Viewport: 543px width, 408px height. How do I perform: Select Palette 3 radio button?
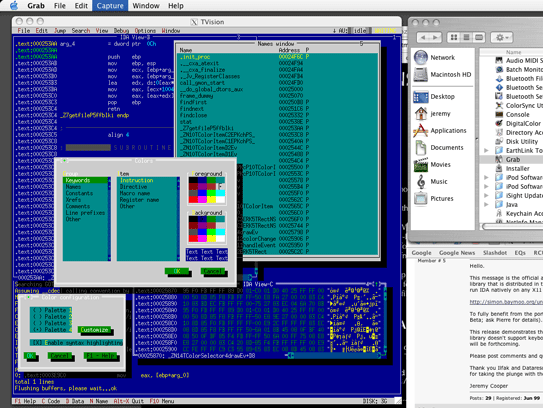51,323
